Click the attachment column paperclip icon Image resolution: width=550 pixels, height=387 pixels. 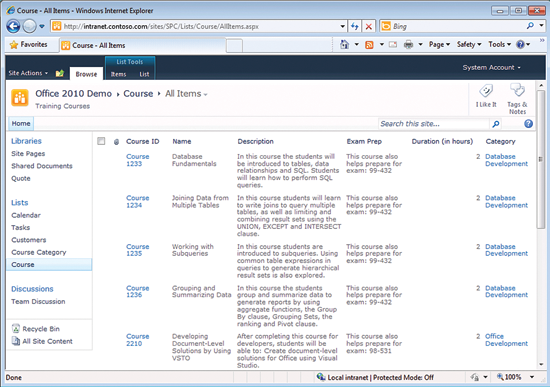click(116, 142)
